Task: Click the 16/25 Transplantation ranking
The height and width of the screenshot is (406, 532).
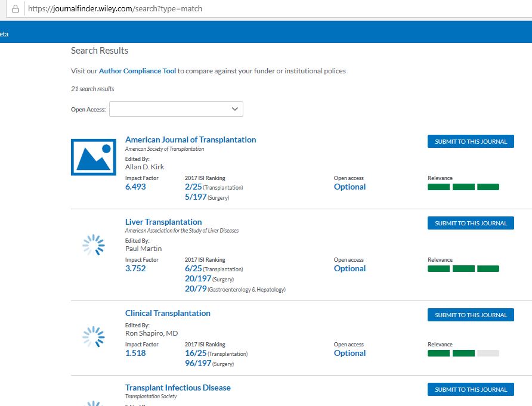Action: (216, 353)
